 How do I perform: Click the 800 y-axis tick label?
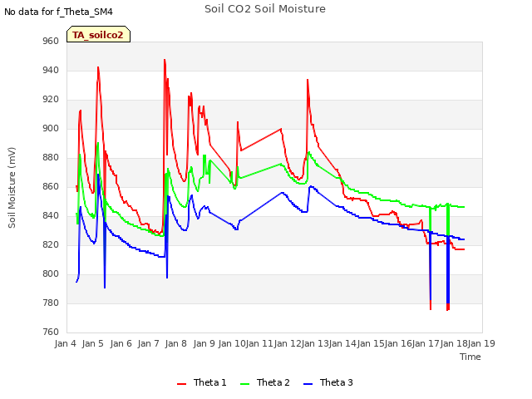coord(51,274)
